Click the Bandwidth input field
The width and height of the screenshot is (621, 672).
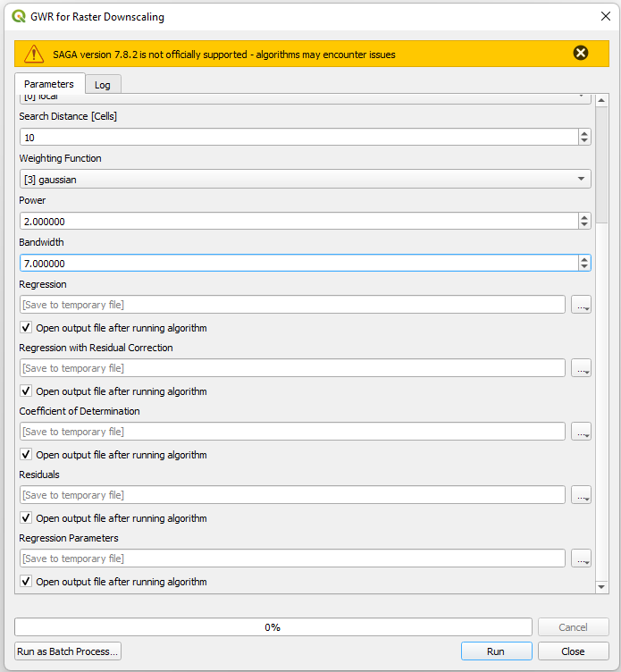point(295,264)
